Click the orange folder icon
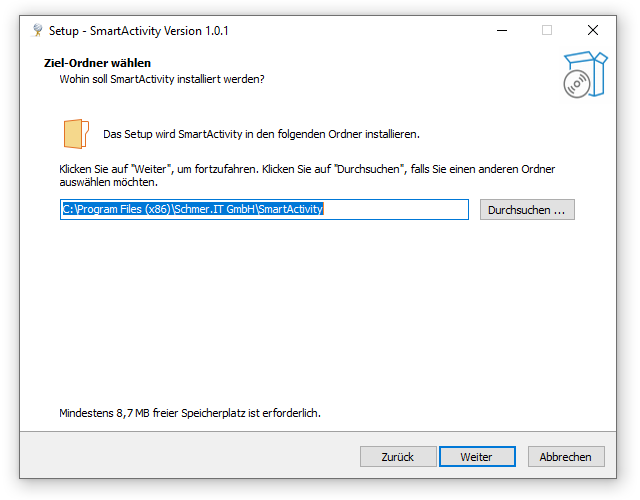This screenshot has height=500, width=640. (76, 133)
